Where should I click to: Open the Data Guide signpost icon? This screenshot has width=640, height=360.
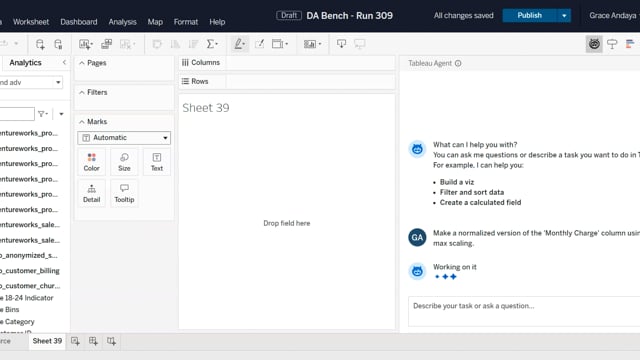pyautogui.click(x=612, y=44)
